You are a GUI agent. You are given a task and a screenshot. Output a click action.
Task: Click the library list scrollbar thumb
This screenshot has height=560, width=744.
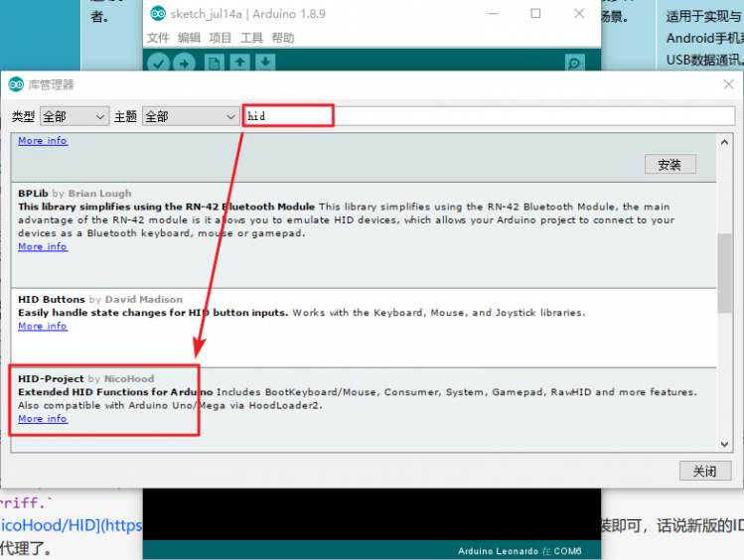coord(724,273)
